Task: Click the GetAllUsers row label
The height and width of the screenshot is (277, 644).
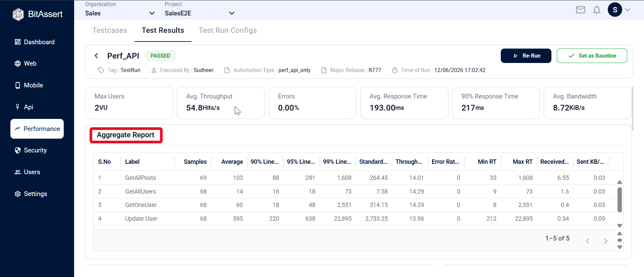Action: [x=141, y=192]
